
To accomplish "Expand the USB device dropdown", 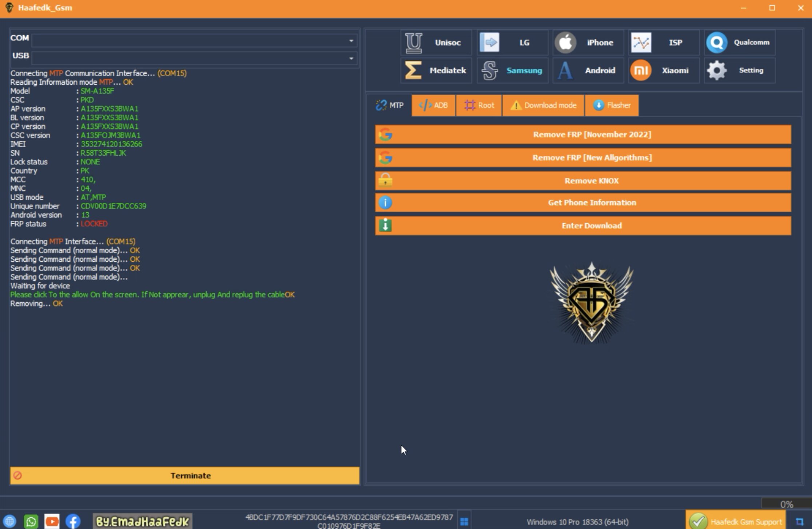I will coord(351,59).
